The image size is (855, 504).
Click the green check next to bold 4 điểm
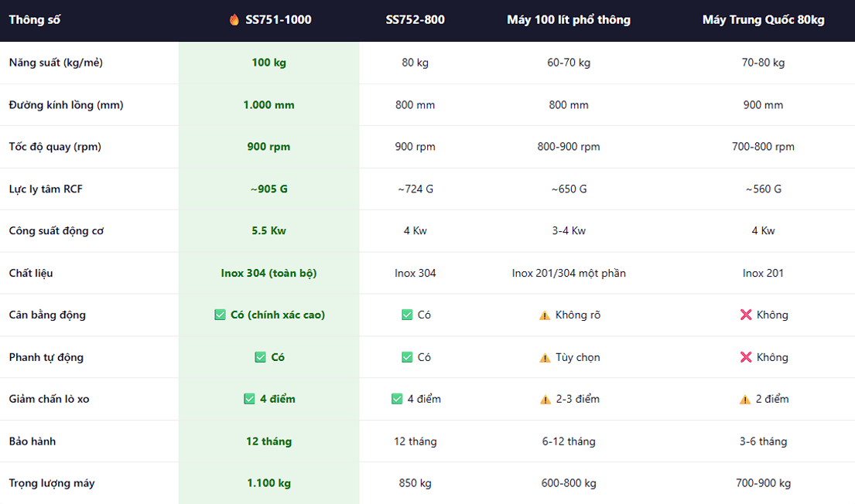coord(249,399)
